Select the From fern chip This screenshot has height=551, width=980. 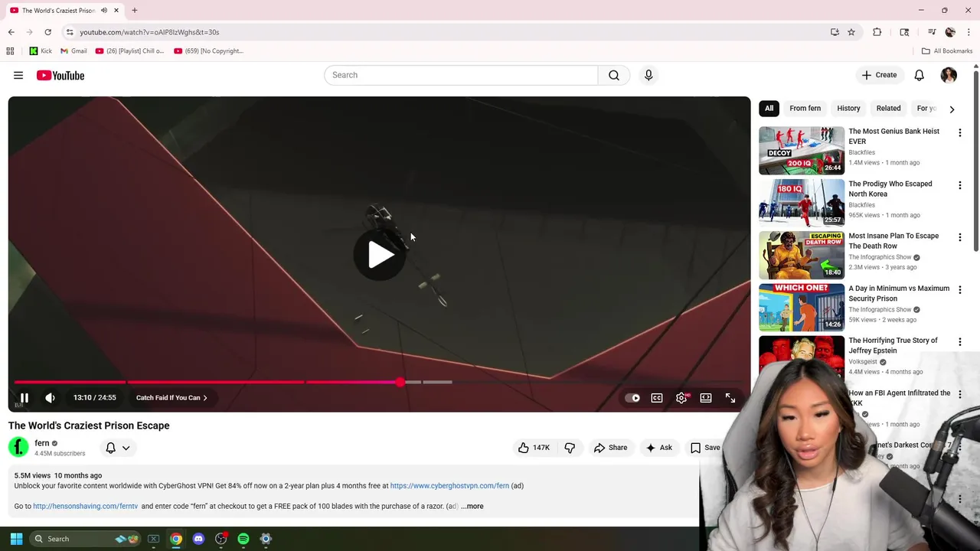[805, 109]
